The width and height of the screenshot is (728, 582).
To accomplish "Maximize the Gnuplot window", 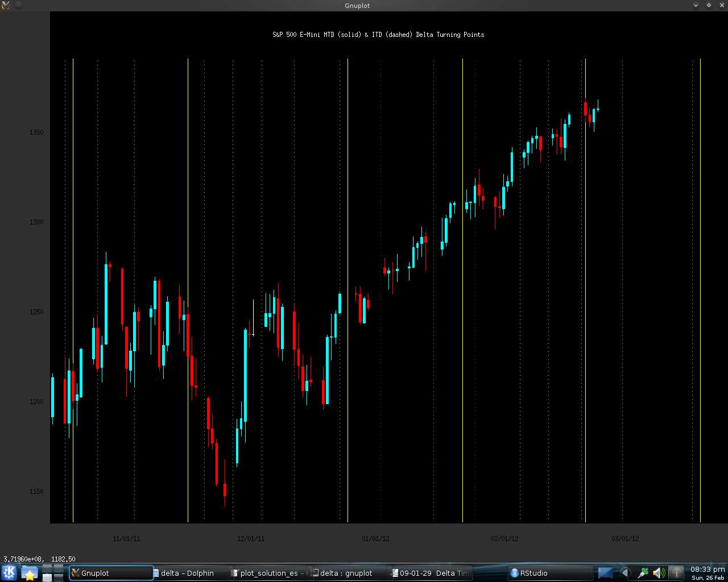I will click(709, 5).
